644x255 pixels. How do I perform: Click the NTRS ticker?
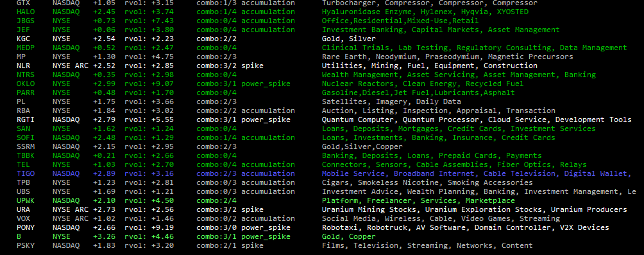coord(26,75)
